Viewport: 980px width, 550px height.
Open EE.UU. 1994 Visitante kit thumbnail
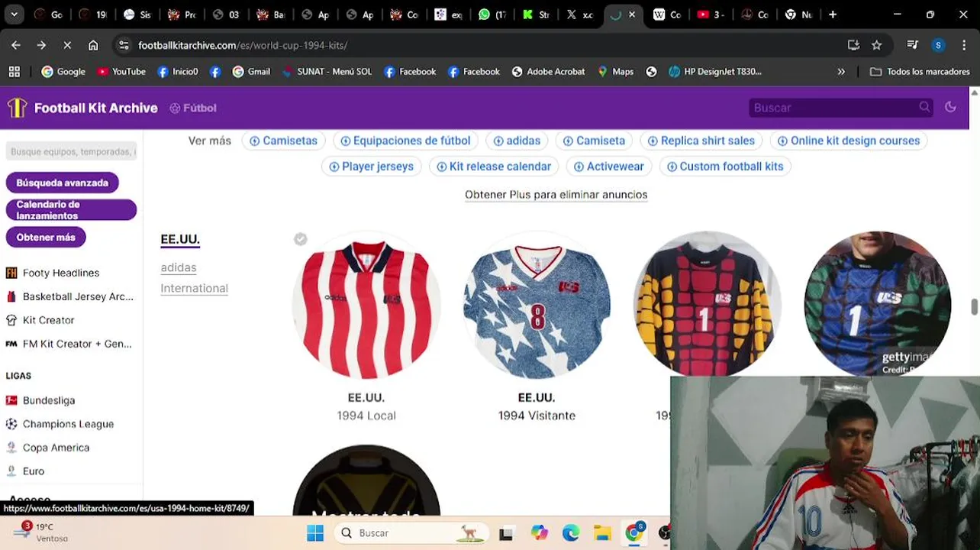537,306
